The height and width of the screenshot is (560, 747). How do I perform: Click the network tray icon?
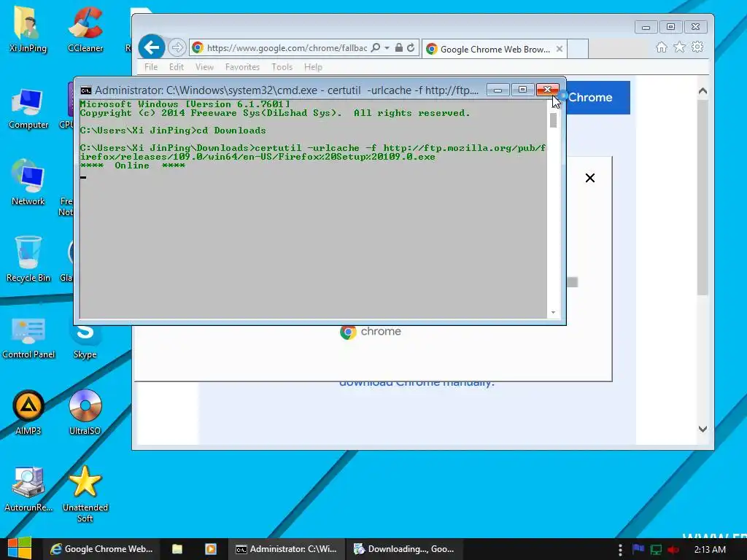tap(656, 550)
